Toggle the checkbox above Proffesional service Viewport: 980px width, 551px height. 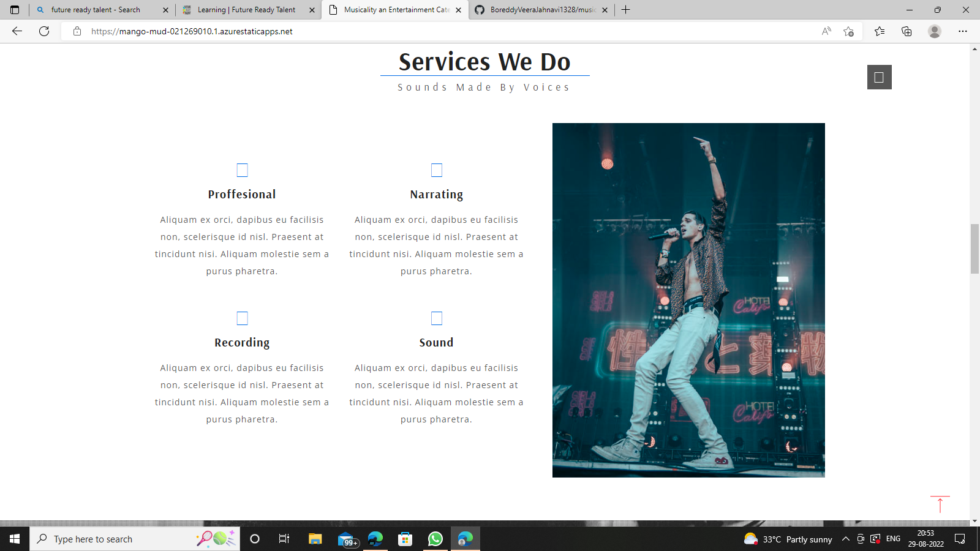[x=243, y=170]
